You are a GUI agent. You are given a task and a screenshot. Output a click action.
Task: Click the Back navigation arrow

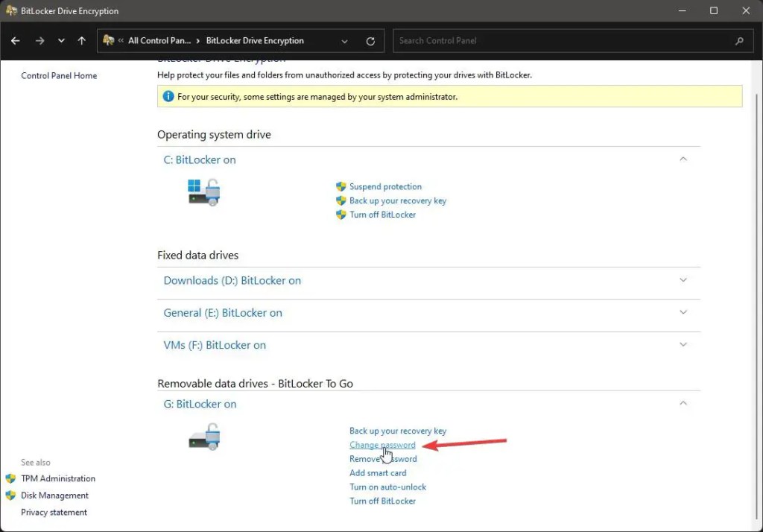pos(16,41)
